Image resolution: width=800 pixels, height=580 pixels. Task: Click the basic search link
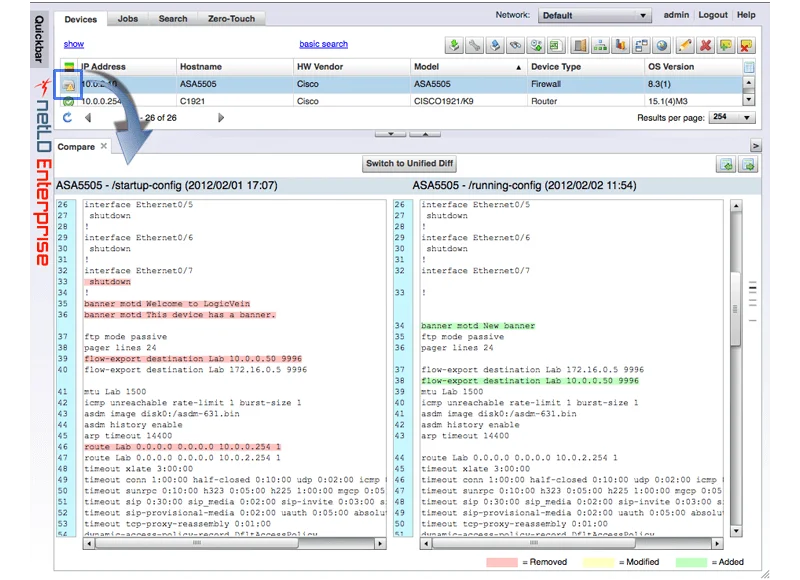[323, 44]
